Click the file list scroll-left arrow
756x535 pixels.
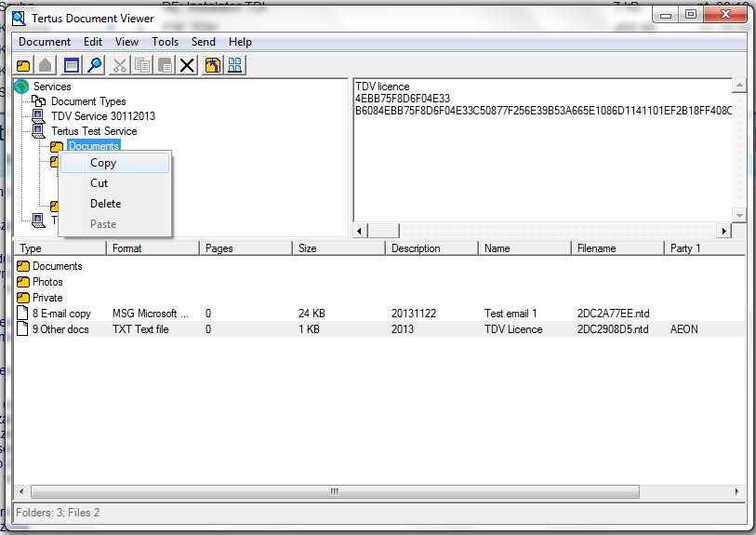pyautogui.click(x=21, y=491)
